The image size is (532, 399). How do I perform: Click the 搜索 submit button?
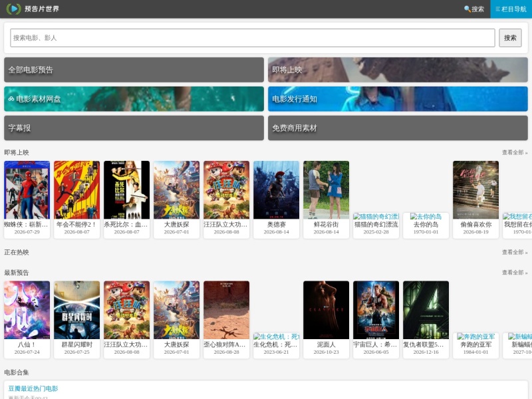tap(510, 38)
